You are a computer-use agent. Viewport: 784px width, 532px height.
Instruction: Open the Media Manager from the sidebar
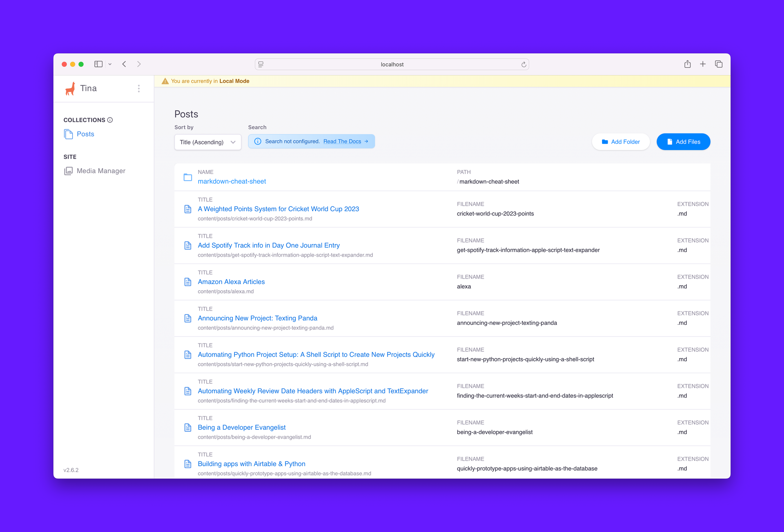(x=101, y=170)
